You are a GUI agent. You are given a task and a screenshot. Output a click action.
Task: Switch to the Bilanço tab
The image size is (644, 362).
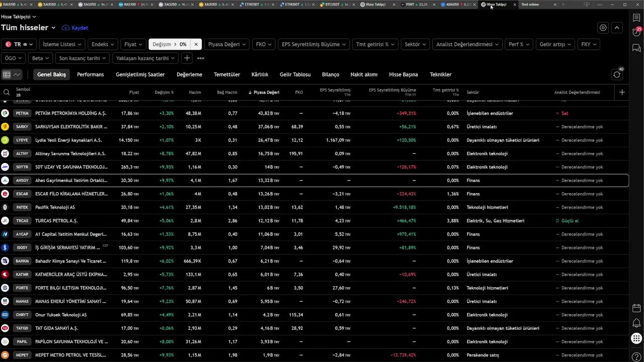tap(331, 74)
